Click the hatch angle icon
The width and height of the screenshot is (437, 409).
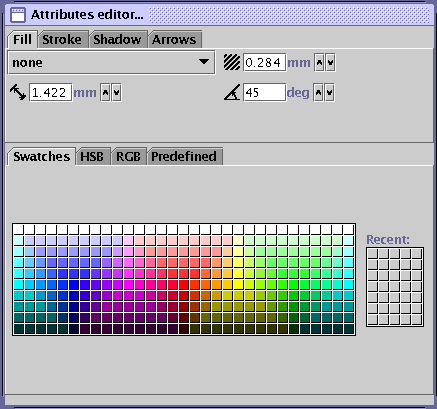click(232, 92)
